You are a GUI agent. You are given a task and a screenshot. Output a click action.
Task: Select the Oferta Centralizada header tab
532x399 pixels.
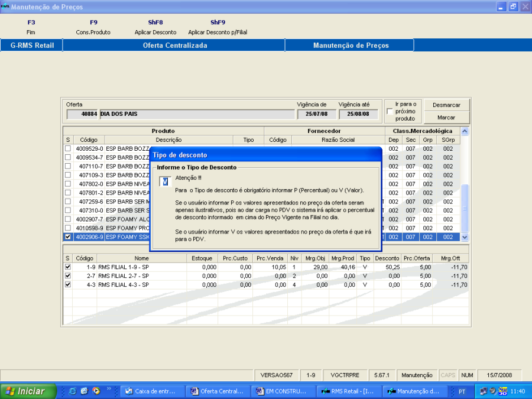coord(174,45)
